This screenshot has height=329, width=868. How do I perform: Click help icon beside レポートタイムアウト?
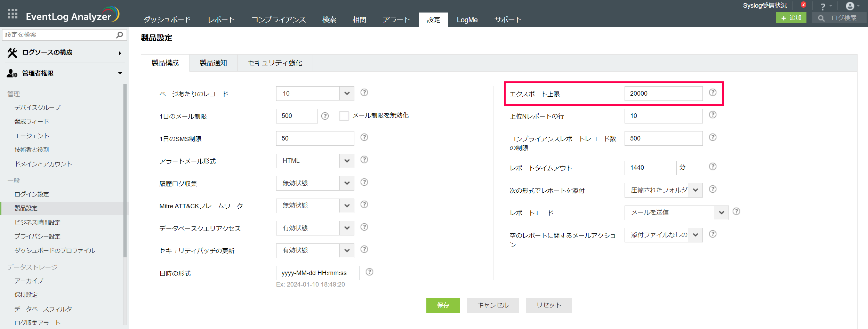click(x=713, y=167)
